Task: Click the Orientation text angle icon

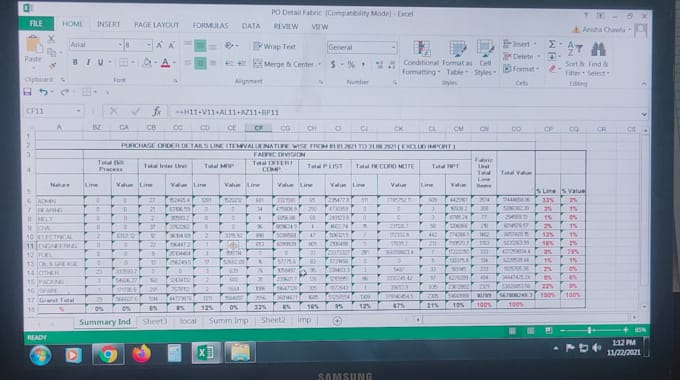Action: [x=229, y=46]
